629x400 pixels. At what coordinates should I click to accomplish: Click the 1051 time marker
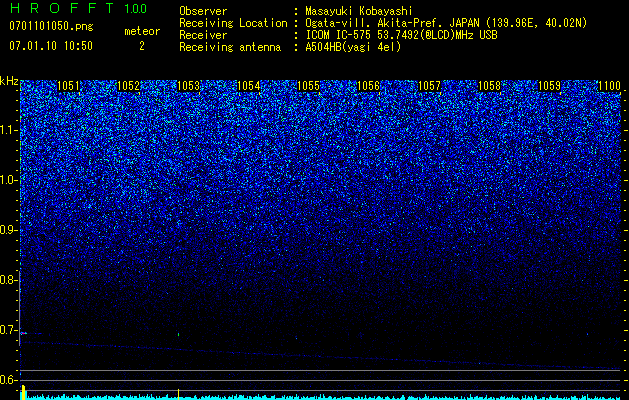[69, 86]
